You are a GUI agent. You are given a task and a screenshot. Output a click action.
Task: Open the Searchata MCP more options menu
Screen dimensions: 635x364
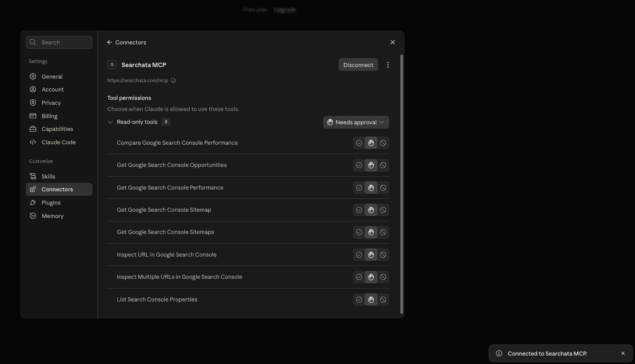coord(388,65)
